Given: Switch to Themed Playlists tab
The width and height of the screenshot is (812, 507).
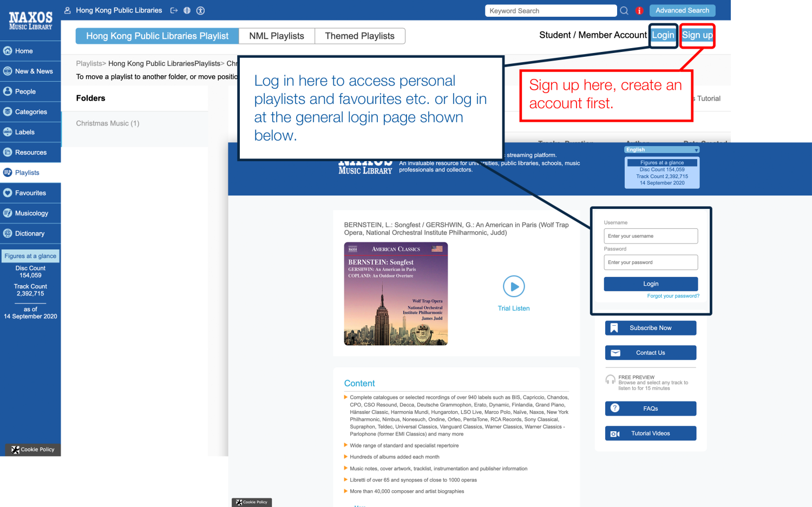Looking at the screenshot, I should (359, 36).
